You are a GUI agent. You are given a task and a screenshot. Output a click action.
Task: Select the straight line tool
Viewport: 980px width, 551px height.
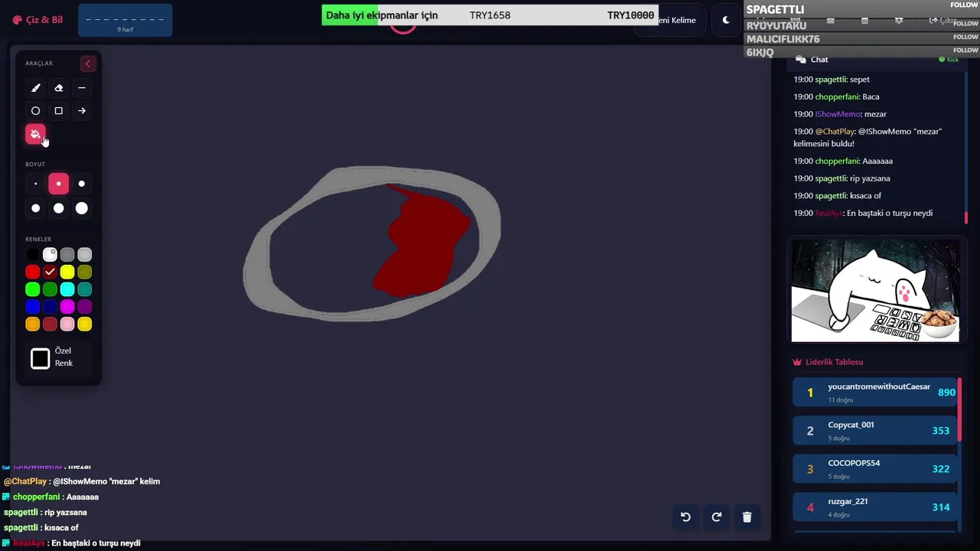(82, 88)
